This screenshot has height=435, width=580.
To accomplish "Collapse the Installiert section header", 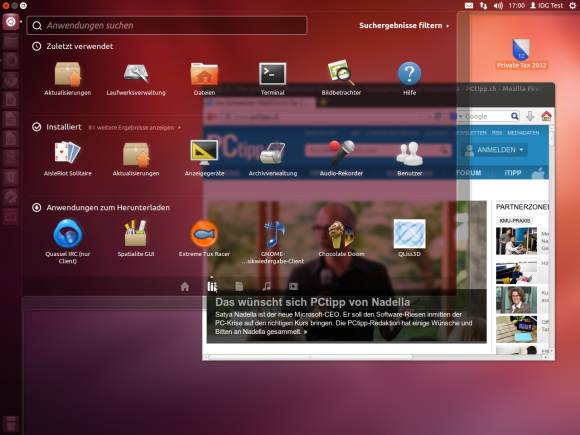I will click(x=57, y=127).
